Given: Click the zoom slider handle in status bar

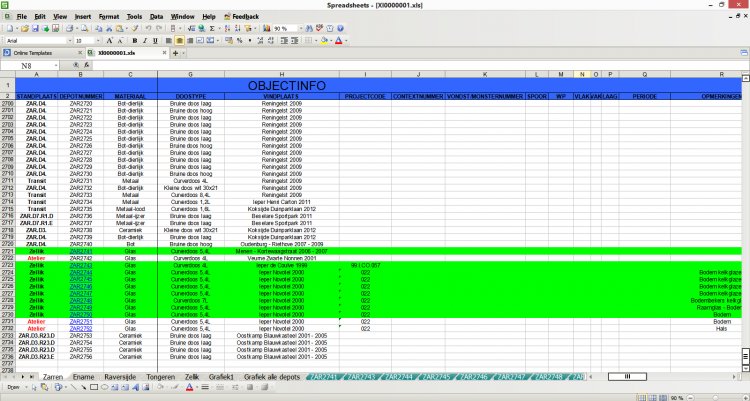Looking at the screenshot, I should pyautogui.click(x=716, y=398).
